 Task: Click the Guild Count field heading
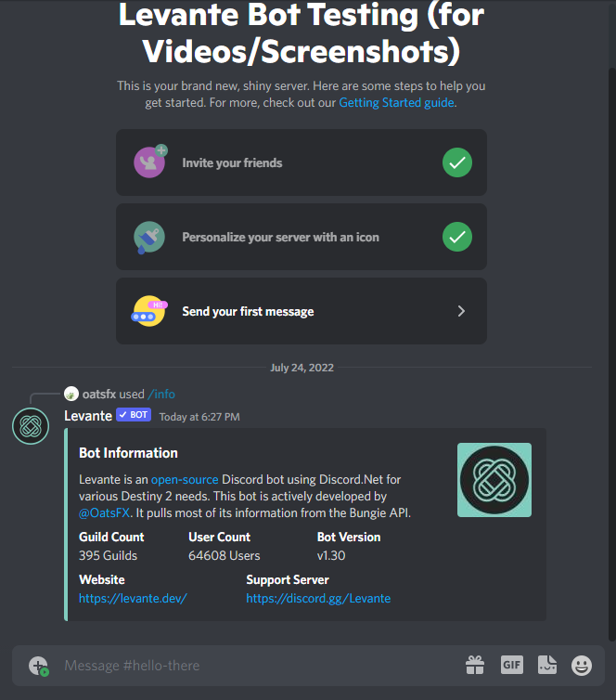(111, 537)
